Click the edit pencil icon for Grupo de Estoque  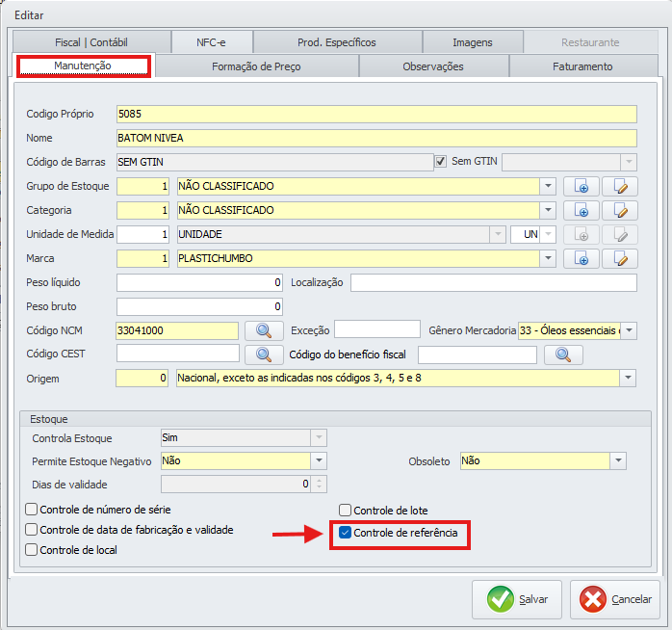click(x=620, y=186)
